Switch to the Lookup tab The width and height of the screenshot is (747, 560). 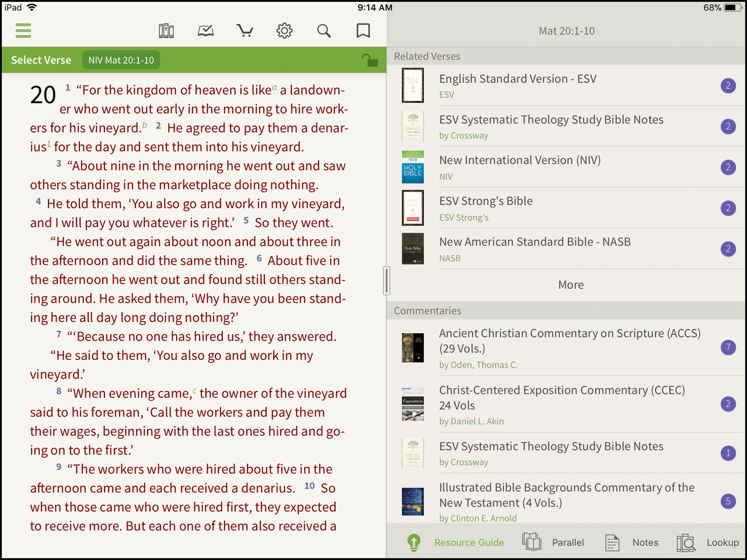(722, 542)
